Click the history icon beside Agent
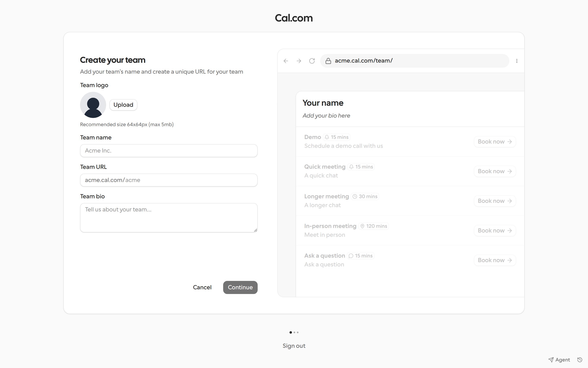This screenshot has height=368, width=588. tap(580, 360)
